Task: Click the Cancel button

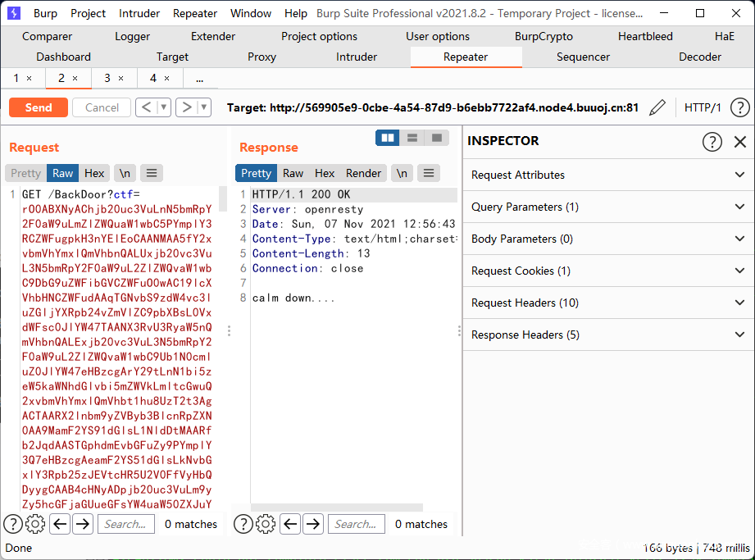Action: pyautogui.click(x=102, y=107)
